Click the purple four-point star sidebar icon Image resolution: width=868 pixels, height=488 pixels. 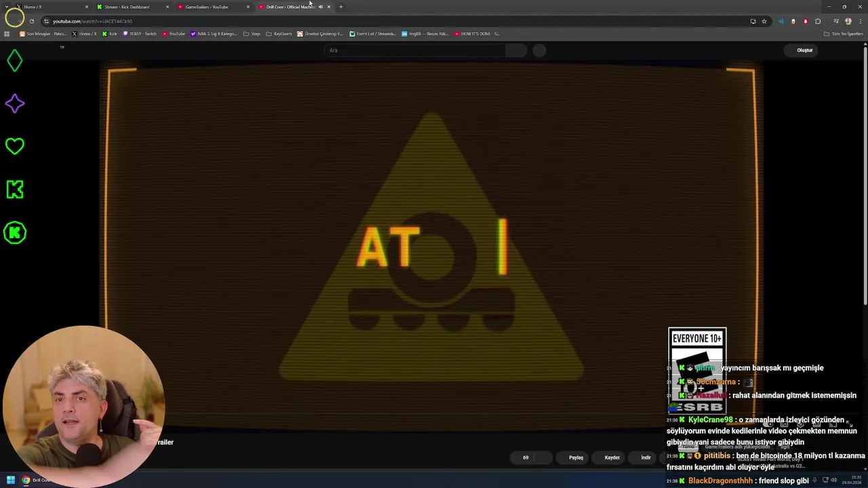[x=14, y=104]
